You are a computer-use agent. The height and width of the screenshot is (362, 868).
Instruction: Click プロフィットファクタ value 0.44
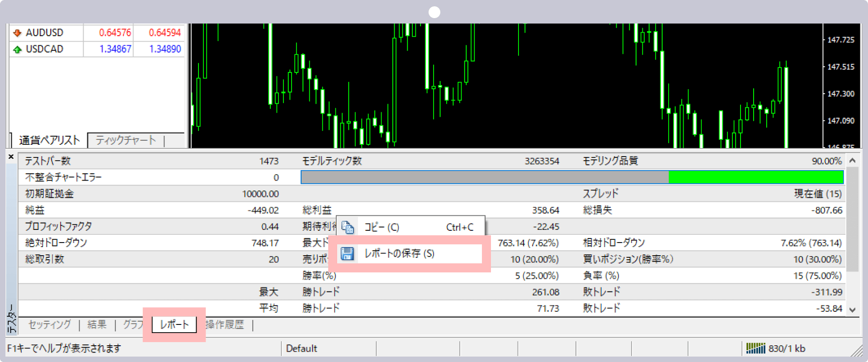270,227
